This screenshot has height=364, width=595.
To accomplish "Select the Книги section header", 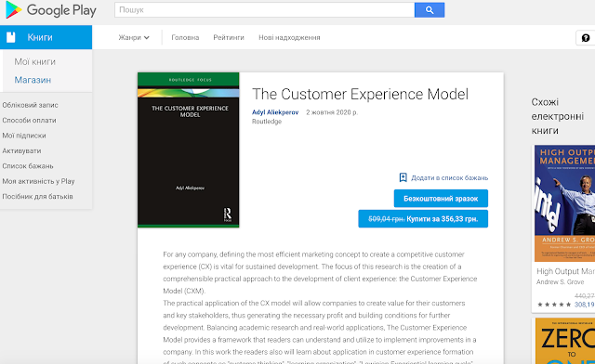I will pos(46,37).
